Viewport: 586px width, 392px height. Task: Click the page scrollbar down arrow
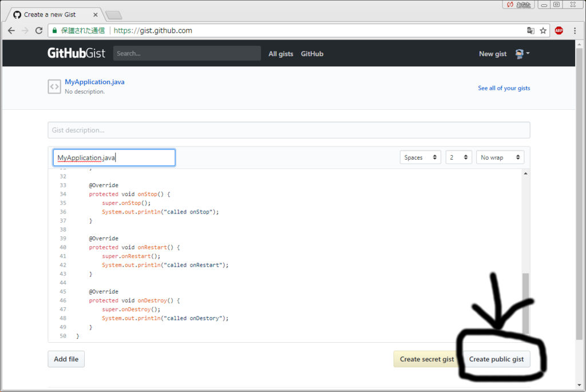click(579, 385)
